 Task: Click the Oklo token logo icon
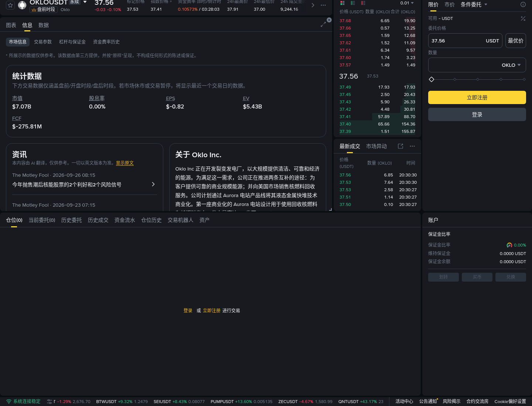pos(22,5)
